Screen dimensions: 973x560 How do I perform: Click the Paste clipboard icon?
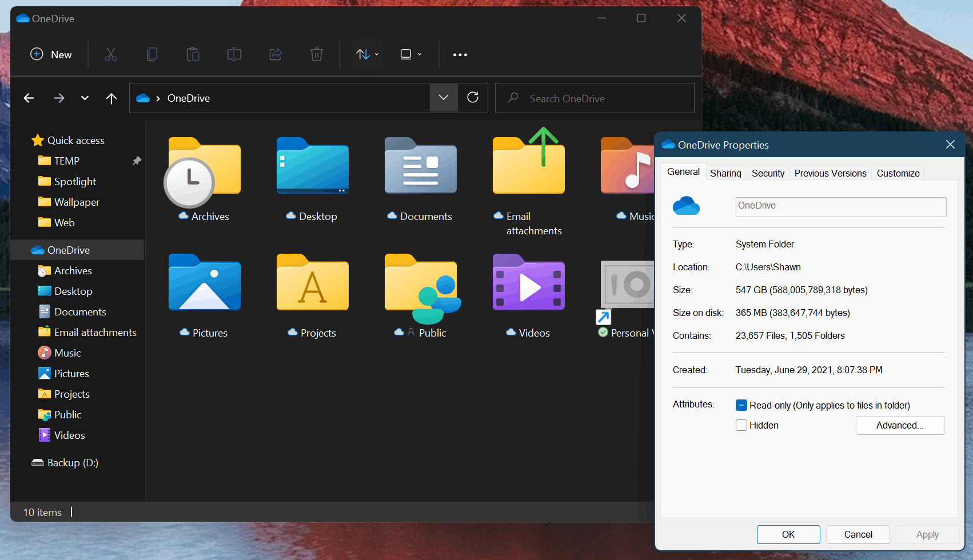point(193,54)
